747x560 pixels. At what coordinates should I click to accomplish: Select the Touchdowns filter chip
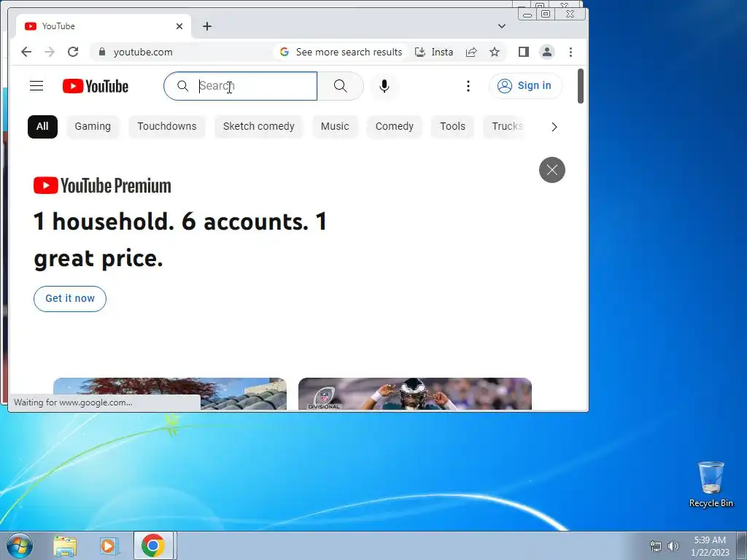coord(167,127)
